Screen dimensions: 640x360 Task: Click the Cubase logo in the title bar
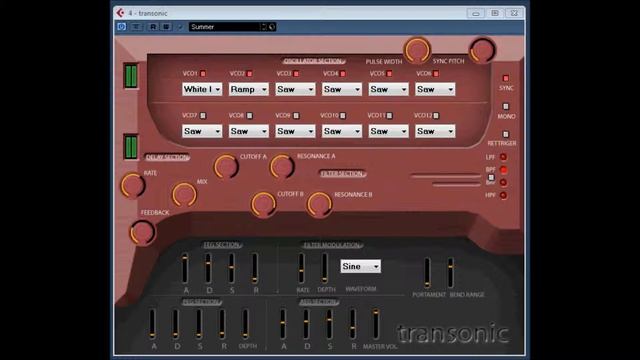[x=120, y=13]
